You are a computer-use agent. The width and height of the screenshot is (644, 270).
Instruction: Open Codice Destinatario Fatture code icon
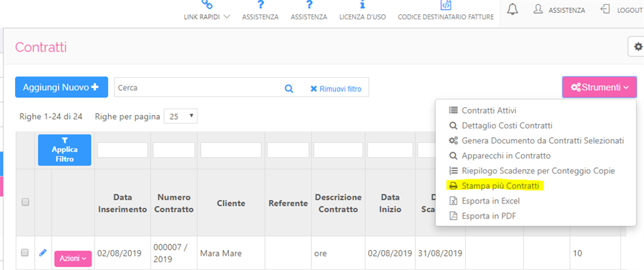click(x=446, y=5)
